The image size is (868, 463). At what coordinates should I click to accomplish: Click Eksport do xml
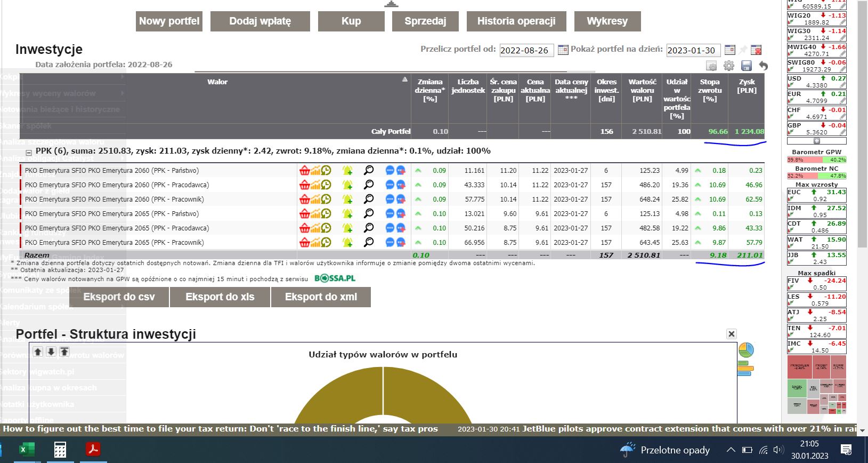[x=321, y=297]
